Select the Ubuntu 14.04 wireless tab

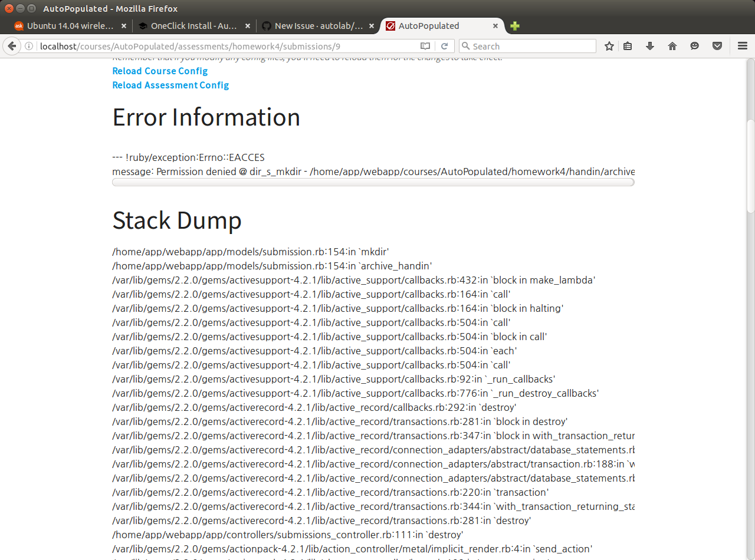click(x=71, y=26)
